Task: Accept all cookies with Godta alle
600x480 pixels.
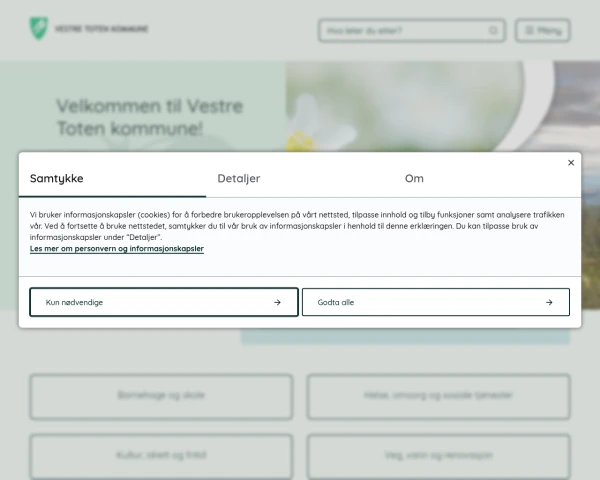Action: pyautogui.click(x=435, y=302)
